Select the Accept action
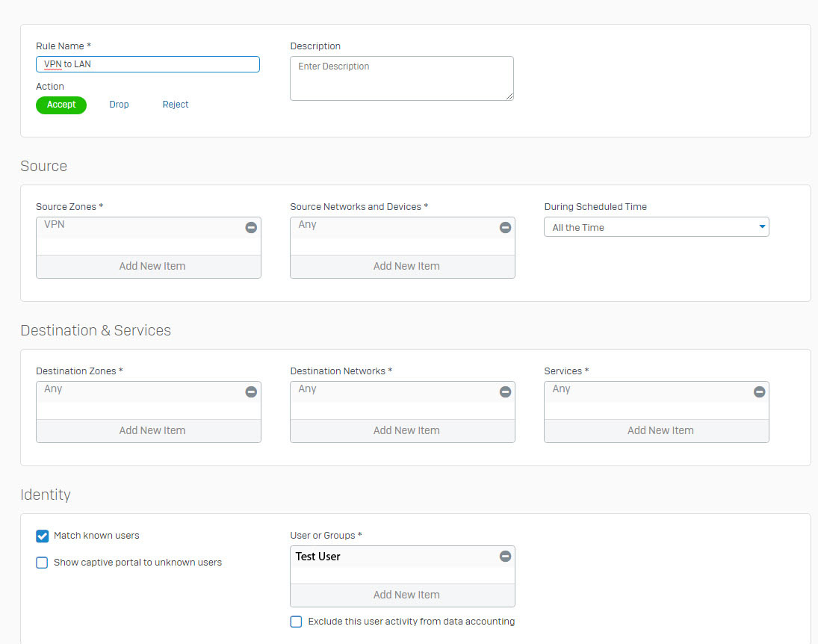 pos(61,105)
